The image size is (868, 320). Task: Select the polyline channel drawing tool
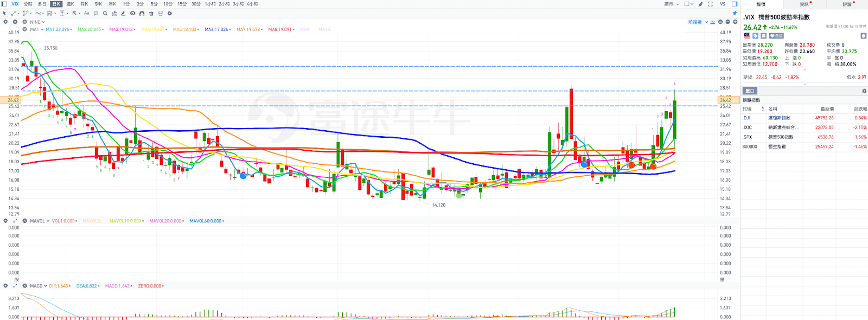click(x=27, y=13)
